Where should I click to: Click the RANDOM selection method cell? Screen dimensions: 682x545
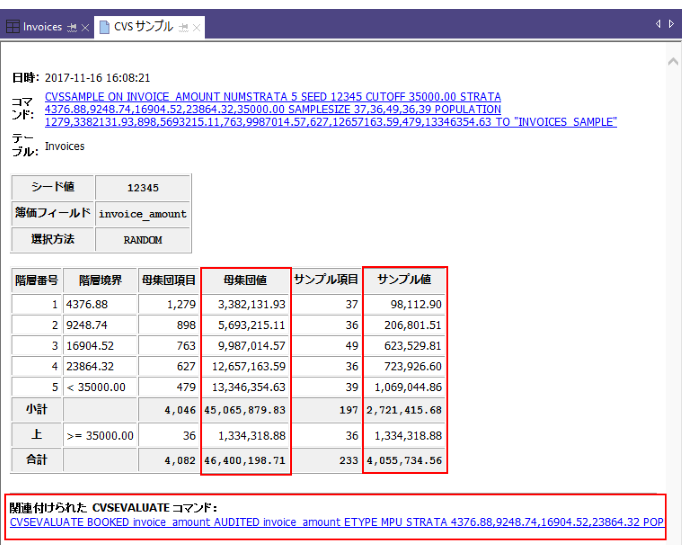(x=143, y=239)
